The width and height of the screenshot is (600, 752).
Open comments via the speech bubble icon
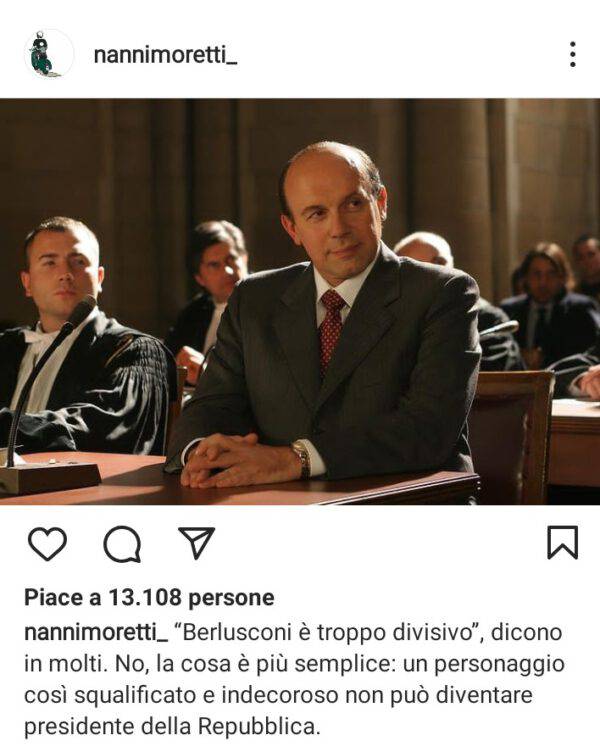click(x=122, y=544)
